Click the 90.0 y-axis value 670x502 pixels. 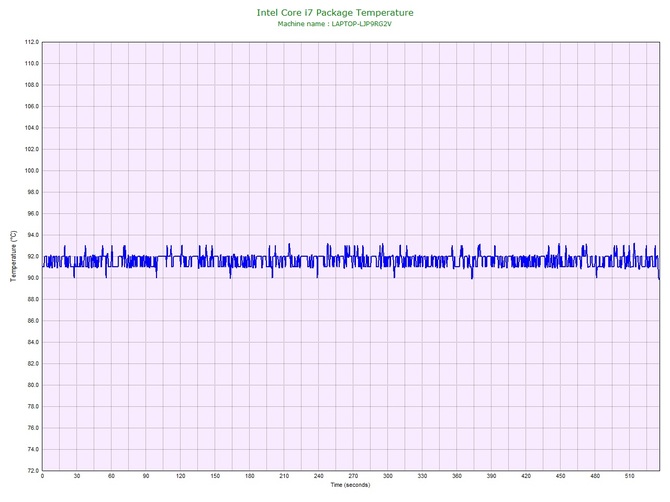(x=33, y=278)
